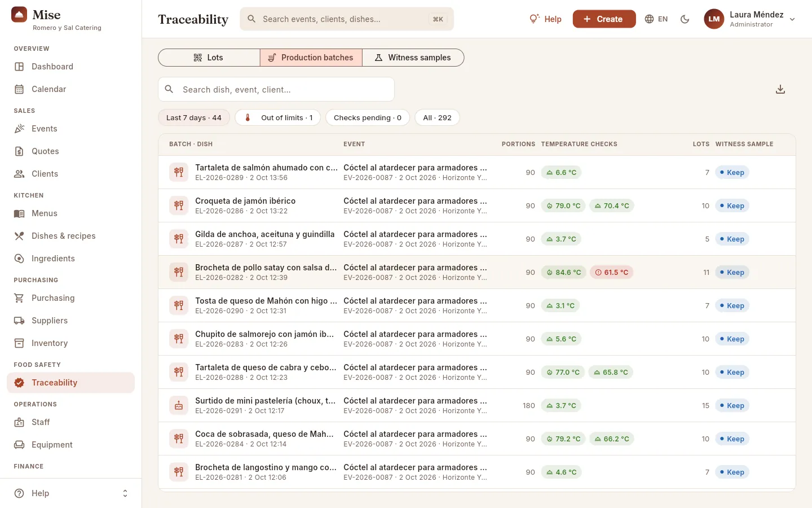Open the Purchasing cart icon
812x508 pixels.
click(19, 298)
